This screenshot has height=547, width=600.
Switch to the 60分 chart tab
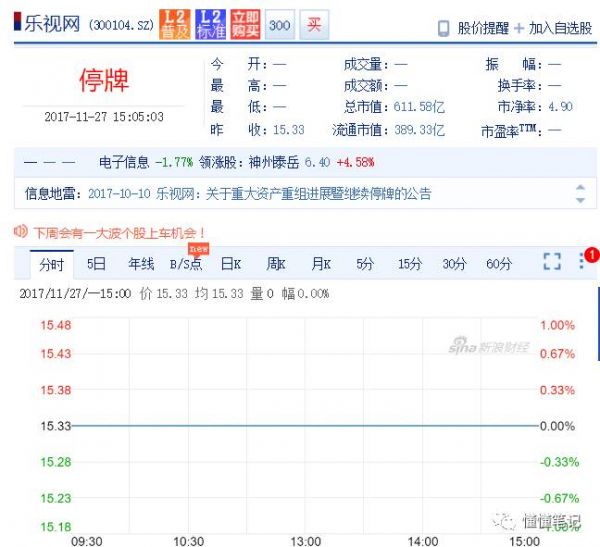pyautogui.click(x=499, y=264)
